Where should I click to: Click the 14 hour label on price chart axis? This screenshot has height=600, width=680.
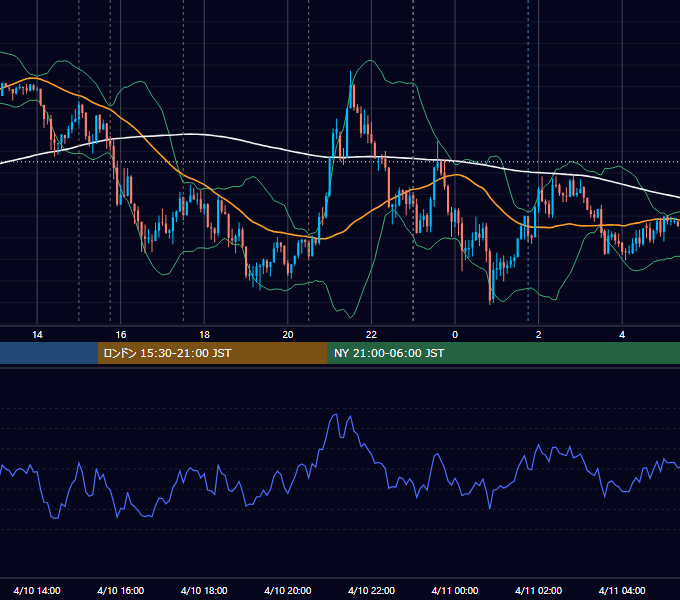[x=37, y=335]
